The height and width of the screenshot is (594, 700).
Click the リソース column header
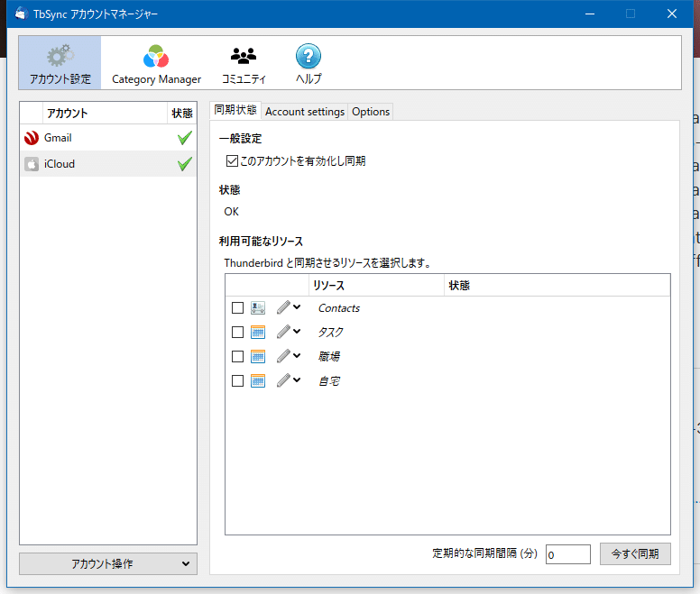pyautogui.click(x=376, y=286)
